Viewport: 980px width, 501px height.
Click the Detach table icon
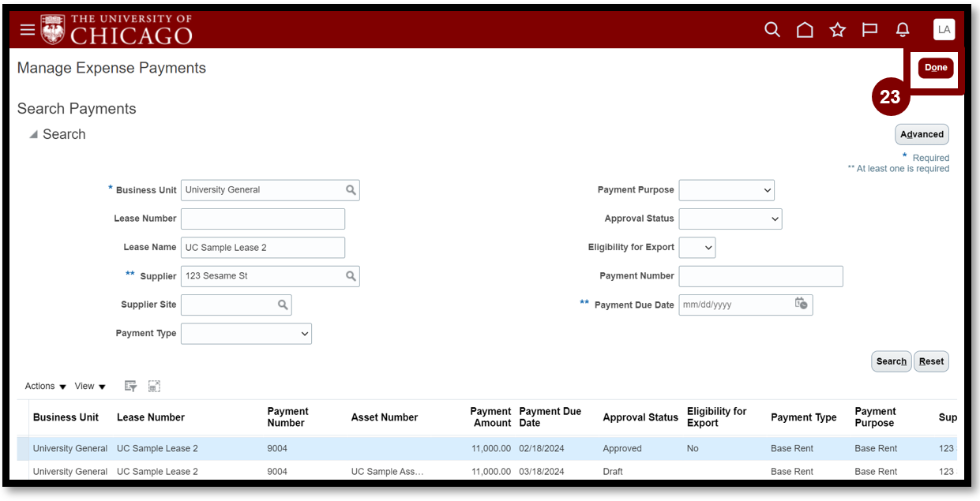pyautogui.click(x=154, y=387)
